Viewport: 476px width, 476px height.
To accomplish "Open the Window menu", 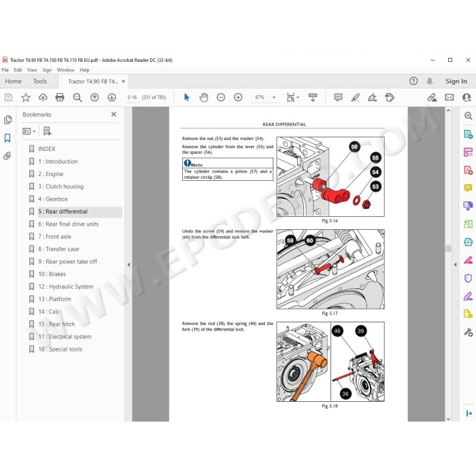I will (x=65, y=70).
